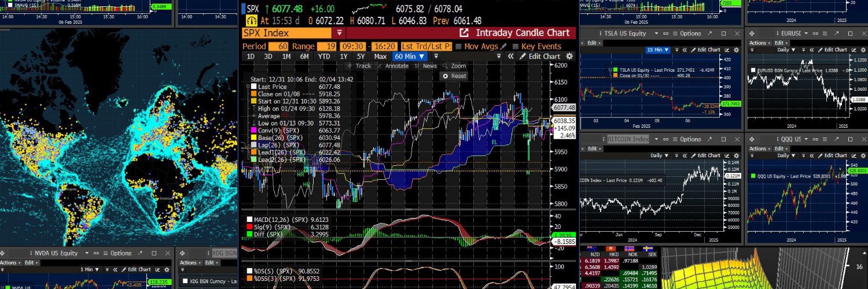Image resolution: width=868 pixels, height=289 pixels.
Task: Select the 5Y range tab
Action: click(361, 56)
